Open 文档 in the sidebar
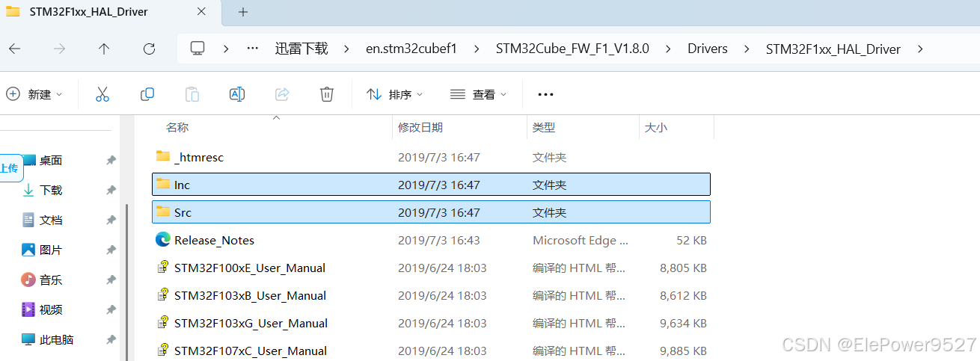The width and height of the screenshot is (980, 361). point(51,220)
